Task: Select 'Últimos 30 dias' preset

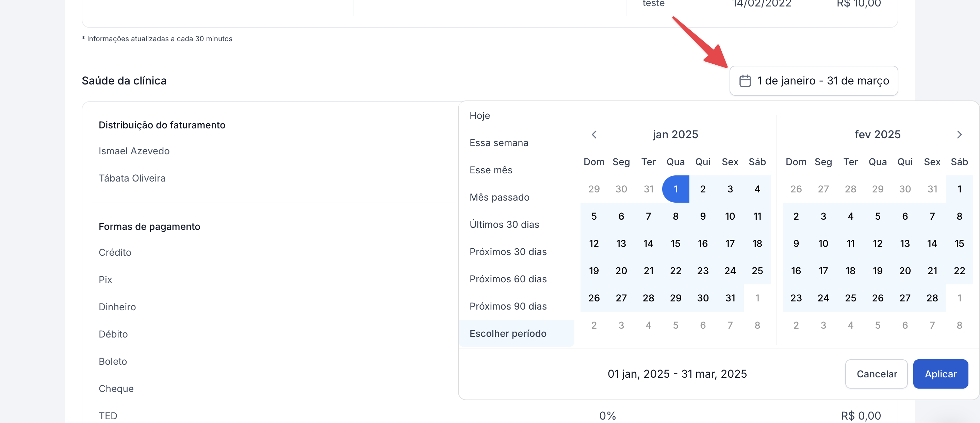Action: (504, 225)
